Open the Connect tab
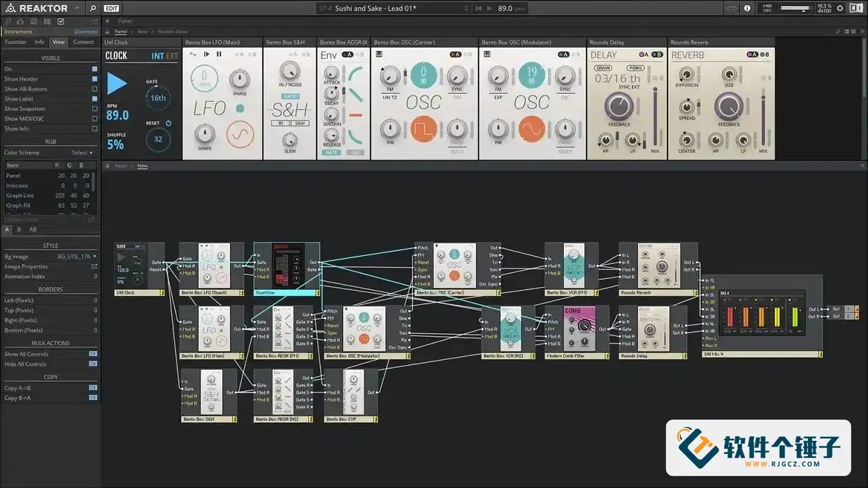Image resolution: width=868 pixels, height=488 pixels. 83,42
